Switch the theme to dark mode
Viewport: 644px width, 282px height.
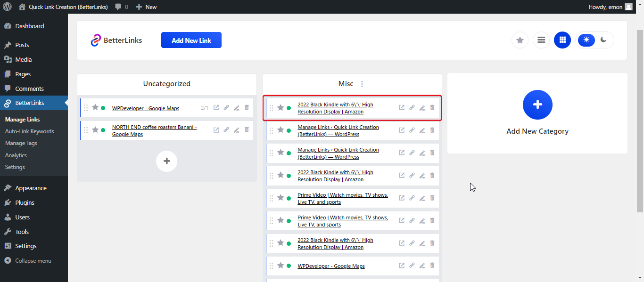click(604, 40)
